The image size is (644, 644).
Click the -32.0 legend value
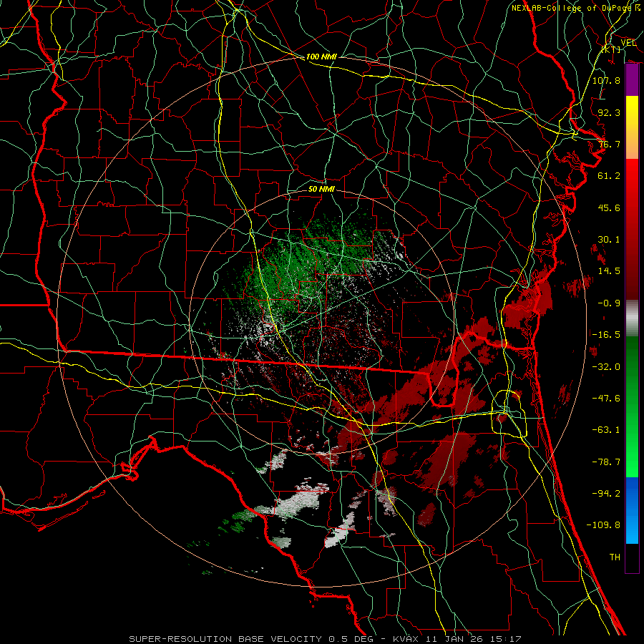tap(606, 367)
